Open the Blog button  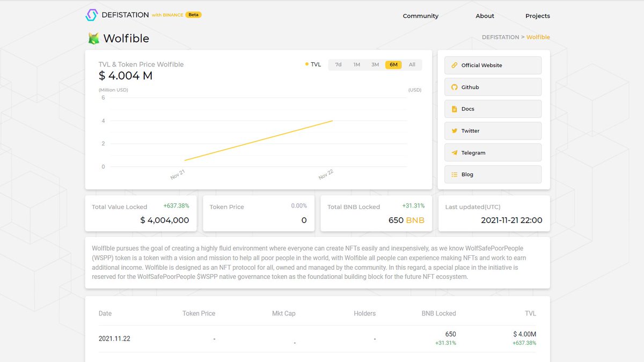(x=493, y=174)
